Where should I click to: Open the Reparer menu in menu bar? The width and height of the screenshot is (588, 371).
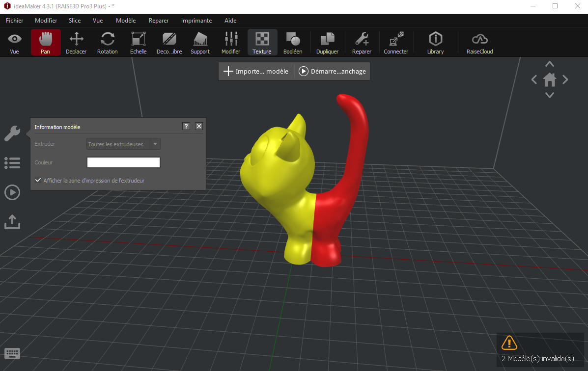[x=159, y=21]
